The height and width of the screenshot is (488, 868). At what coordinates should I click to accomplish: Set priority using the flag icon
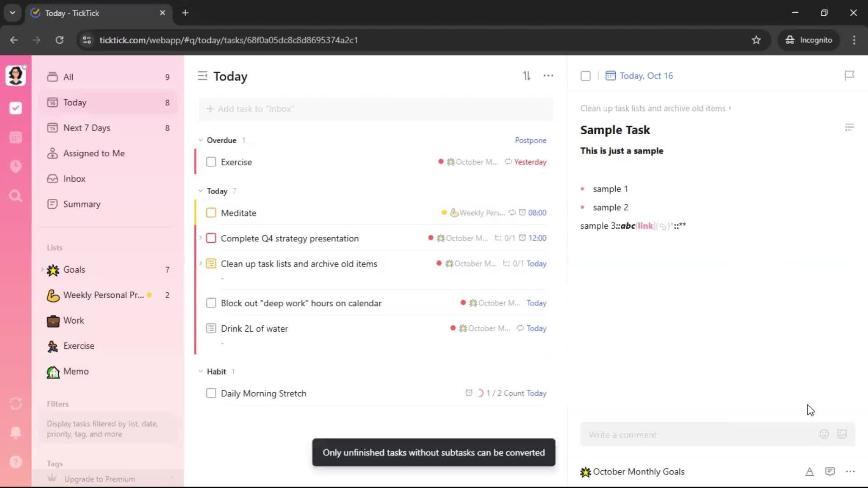849,75
